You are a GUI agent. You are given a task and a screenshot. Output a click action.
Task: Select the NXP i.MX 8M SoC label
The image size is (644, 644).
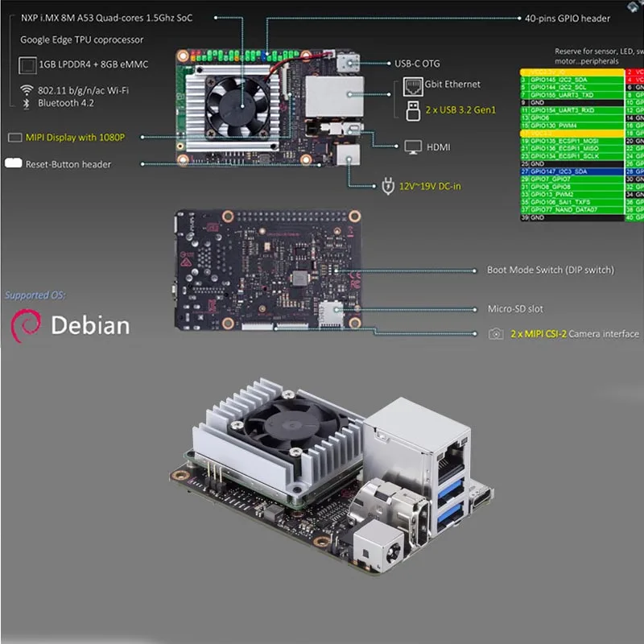click(x=106, y=18)
